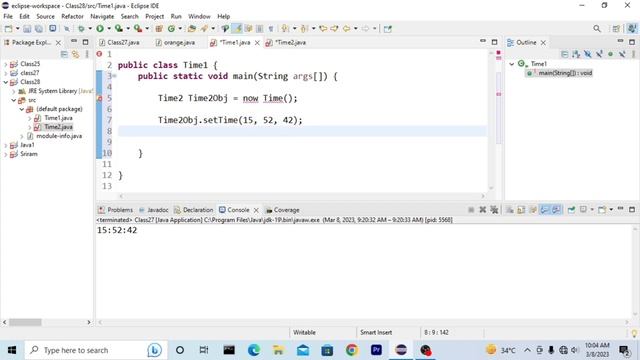Click the New Java Package icon
640x360 pixels.
pyautogui.click(x=159, y=29)
